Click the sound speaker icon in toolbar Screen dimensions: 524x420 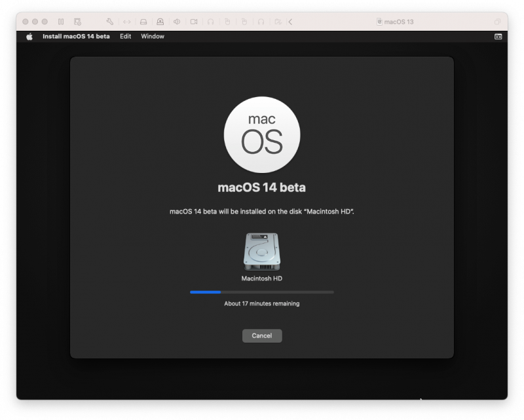pyautogui.click(x=177, y=22)
